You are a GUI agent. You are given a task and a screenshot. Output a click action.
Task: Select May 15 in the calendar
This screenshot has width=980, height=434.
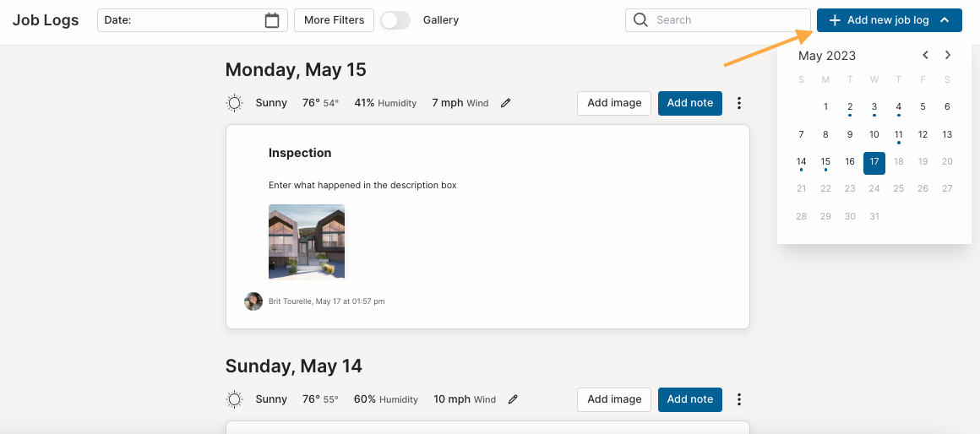825,162
